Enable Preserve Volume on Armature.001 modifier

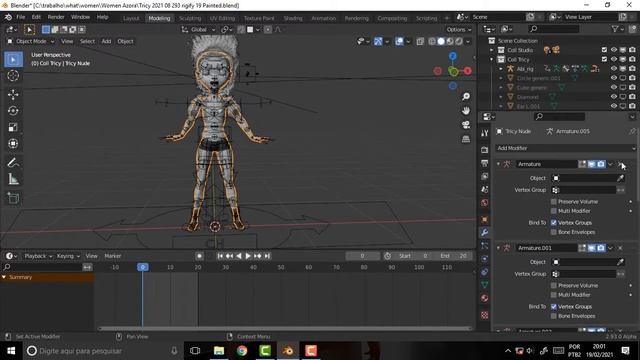pos(553,285)
